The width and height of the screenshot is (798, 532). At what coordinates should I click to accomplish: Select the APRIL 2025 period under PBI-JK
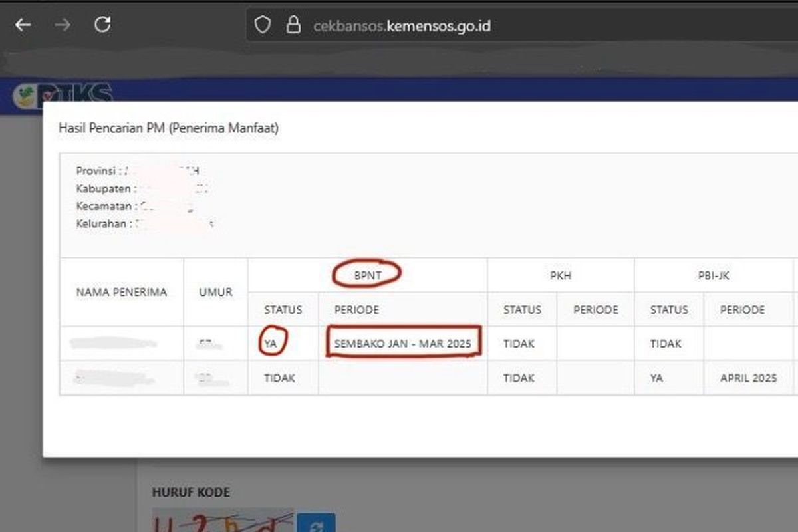click(749, 378)
